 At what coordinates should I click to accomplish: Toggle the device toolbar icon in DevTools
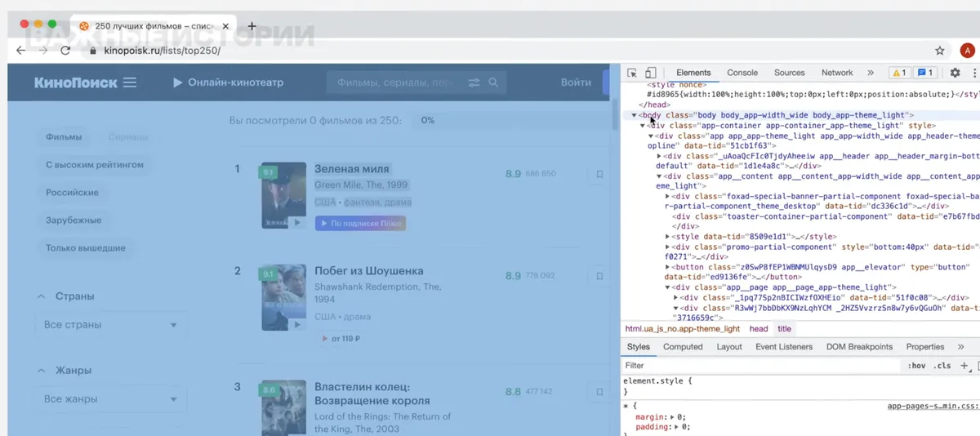point(651,73)
